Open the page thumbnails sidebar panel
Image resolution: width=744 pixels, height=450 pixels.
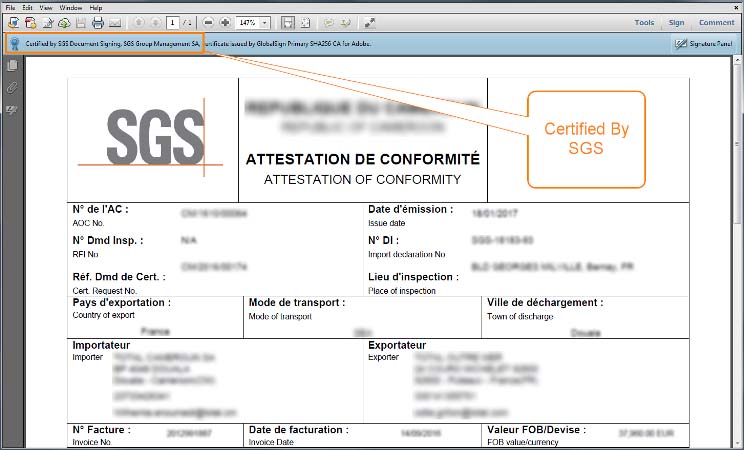[x=12, y=65]
